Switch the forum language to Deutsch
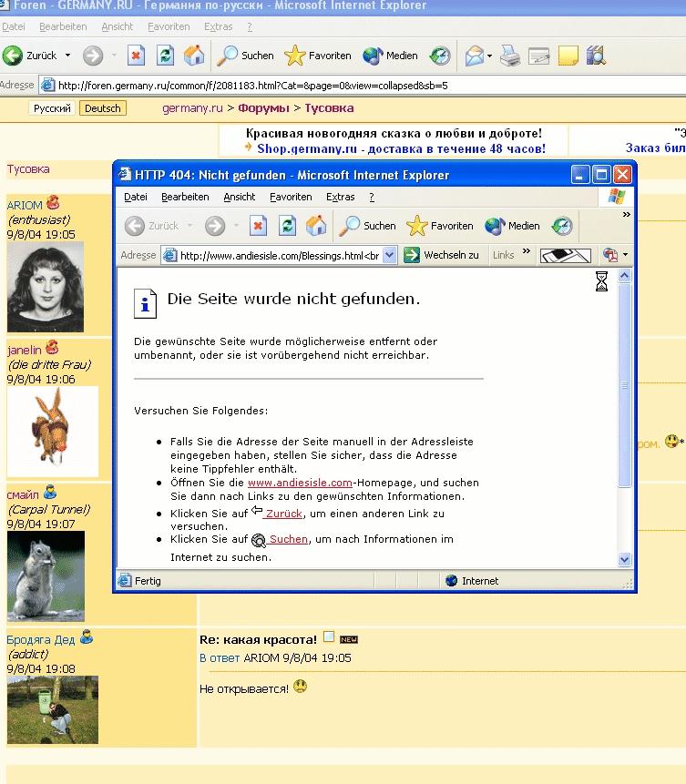Screen dimensions: 686x784 [102, 108]
